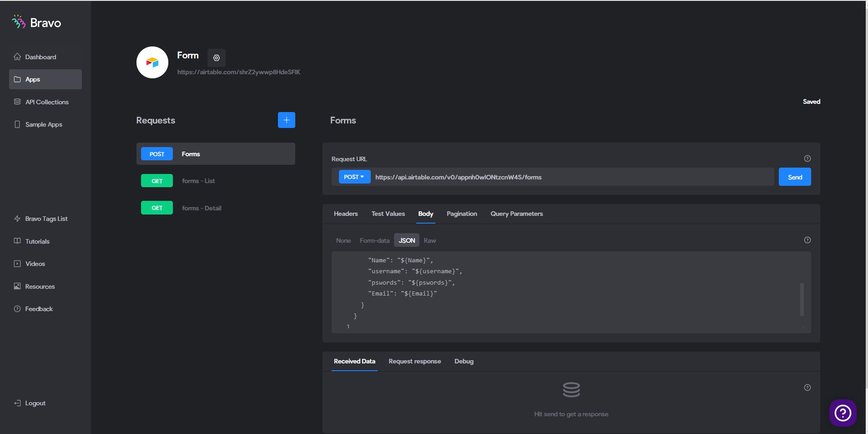The width and height of the screenshot is (868, 434).
Task: Open the Request response tab
Action: click(x=415, y=361)
